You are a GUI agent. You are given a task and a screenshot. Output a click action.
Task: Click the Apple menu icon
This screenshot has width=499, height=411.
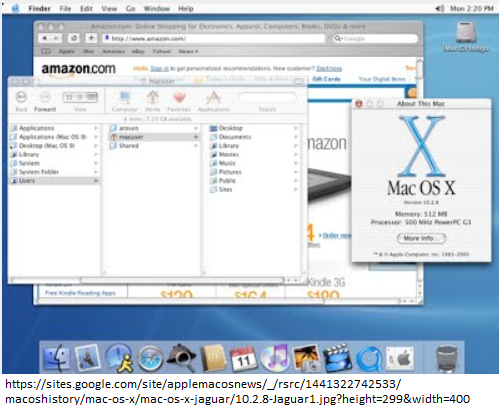tap(15, 8)
